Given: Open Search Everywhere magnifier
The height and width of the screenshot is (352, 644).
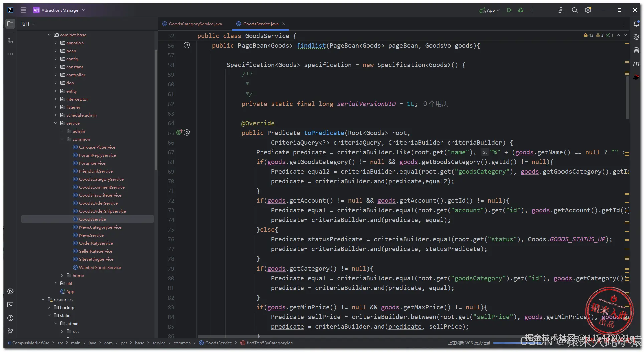Looking at the screenshot, I should click(x=575, y=10).
